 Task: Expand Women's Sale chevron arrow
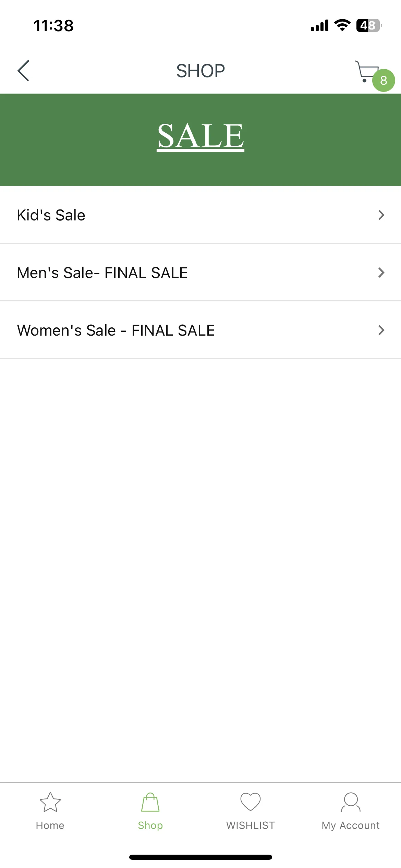[381, 330]
